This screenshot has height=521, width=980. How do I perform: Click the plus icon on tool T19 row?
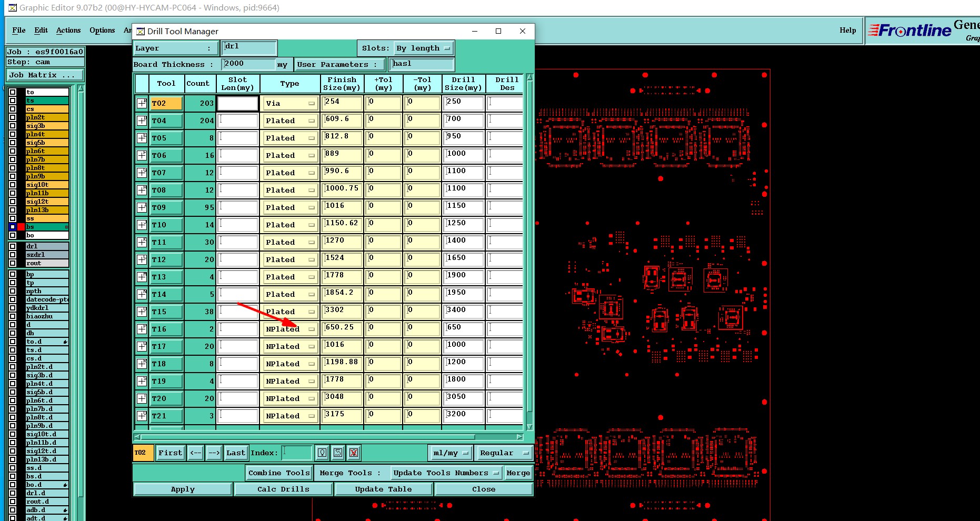point(142,381)
